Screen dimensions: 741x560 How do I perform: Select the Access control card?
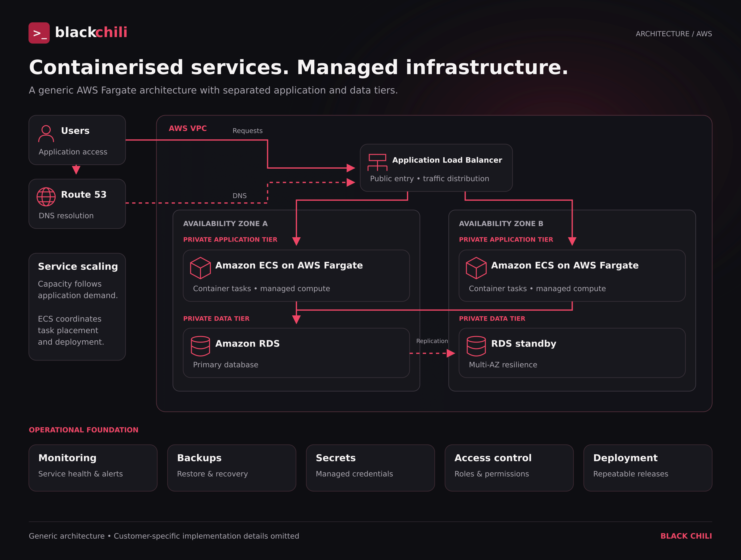click(509, 468)
